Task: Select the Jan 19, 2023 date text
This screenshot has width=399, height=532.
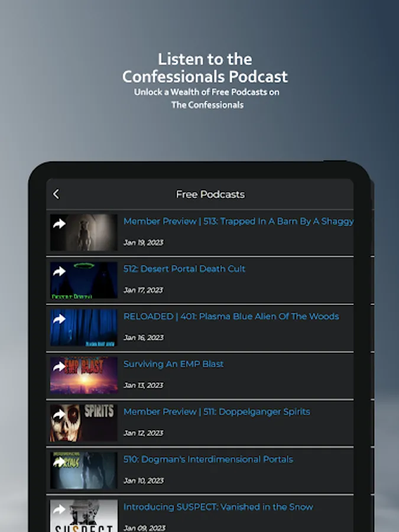Action: pyautogui.click(x=143, y=242)
